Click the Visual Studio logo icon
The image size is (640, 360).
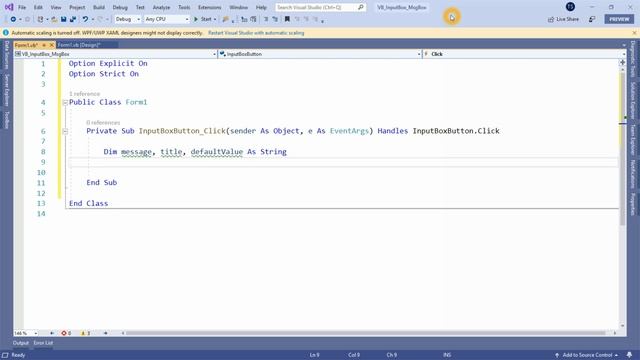[x=9, y=7]
